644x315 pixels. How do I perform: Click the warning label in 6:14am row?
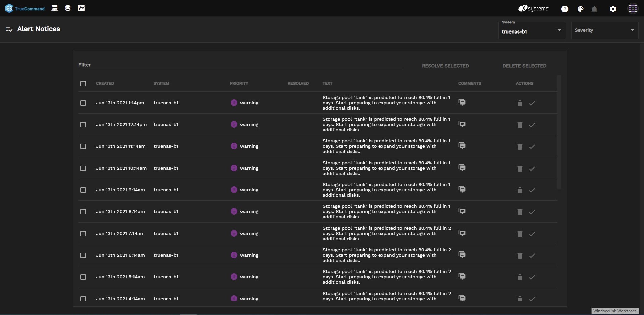coord(249,255)
